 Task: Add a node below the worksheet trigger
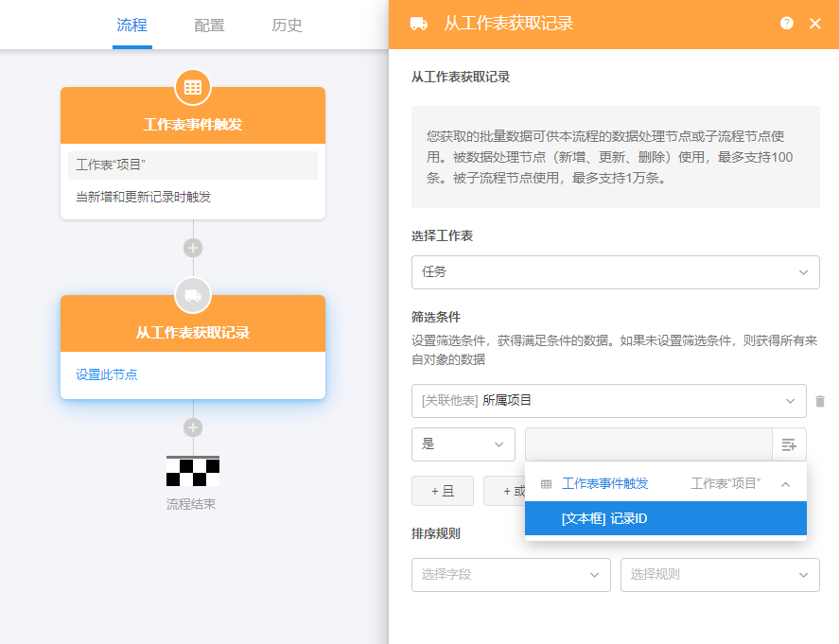tap(193, 248)
